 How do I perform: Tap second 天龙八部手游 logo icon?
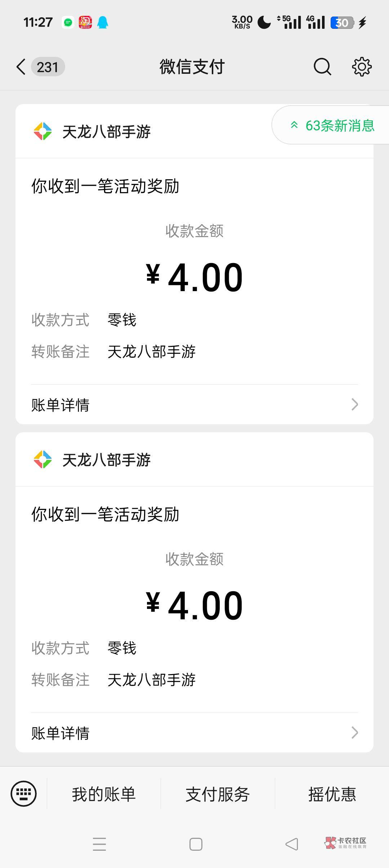point(43,460)
